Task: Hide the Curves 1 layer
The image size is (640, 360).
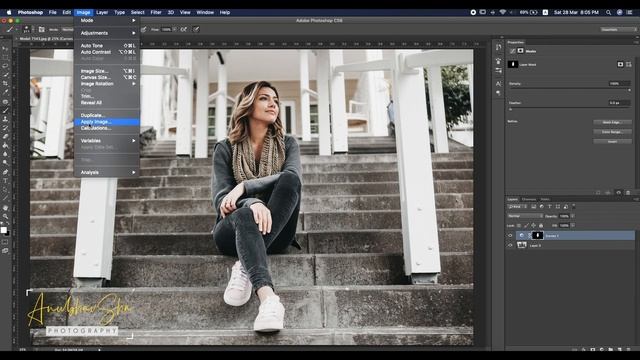Action: [510, 236]
